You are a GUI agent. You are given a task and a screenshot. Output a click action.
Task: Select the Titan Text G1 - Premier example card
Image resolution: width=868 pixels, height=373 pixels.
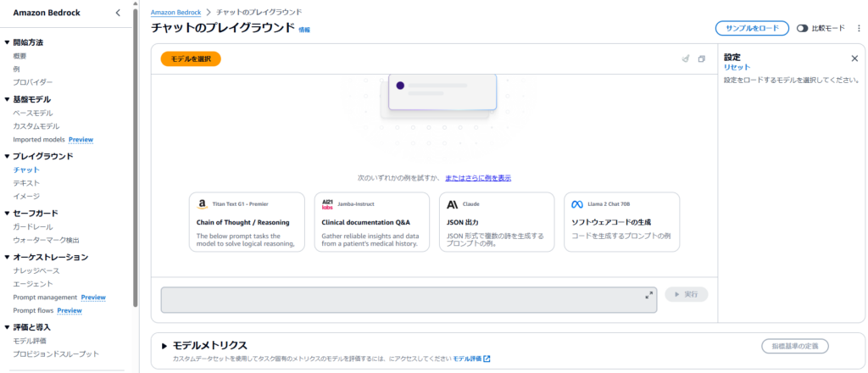(247, 221)
